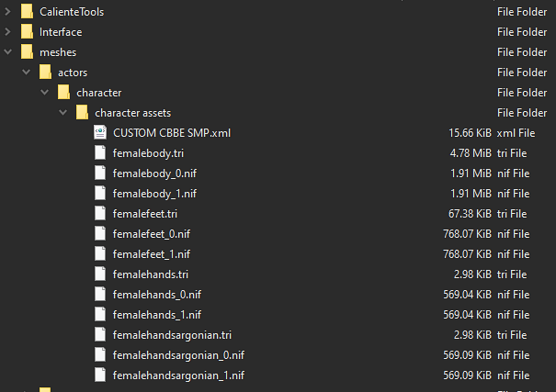Select femalefeet.tri file name
Viewport: 556px width, 392px height.
pyautogui.click(x=145, y=214)
